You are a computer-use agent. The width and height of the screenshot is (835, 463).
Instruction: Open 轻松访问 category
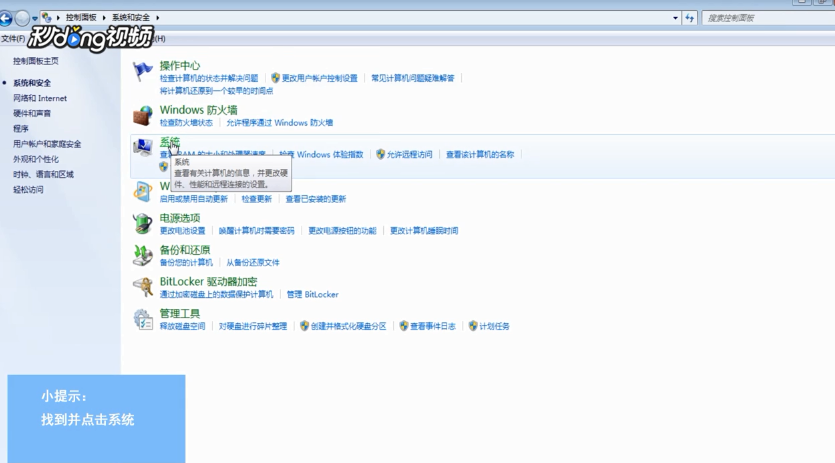tap(28, 190)
